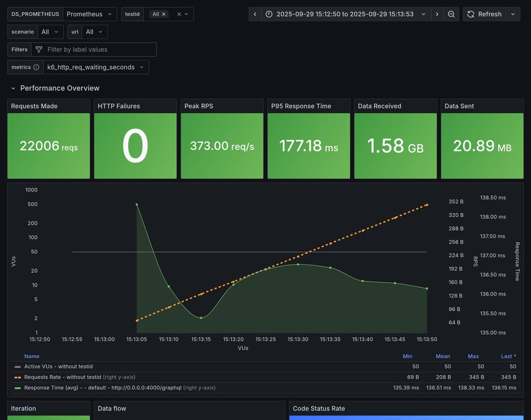531x420 pixels.
Task: Zoom out time range magnifier icon
Action: [x=451, y=14]
